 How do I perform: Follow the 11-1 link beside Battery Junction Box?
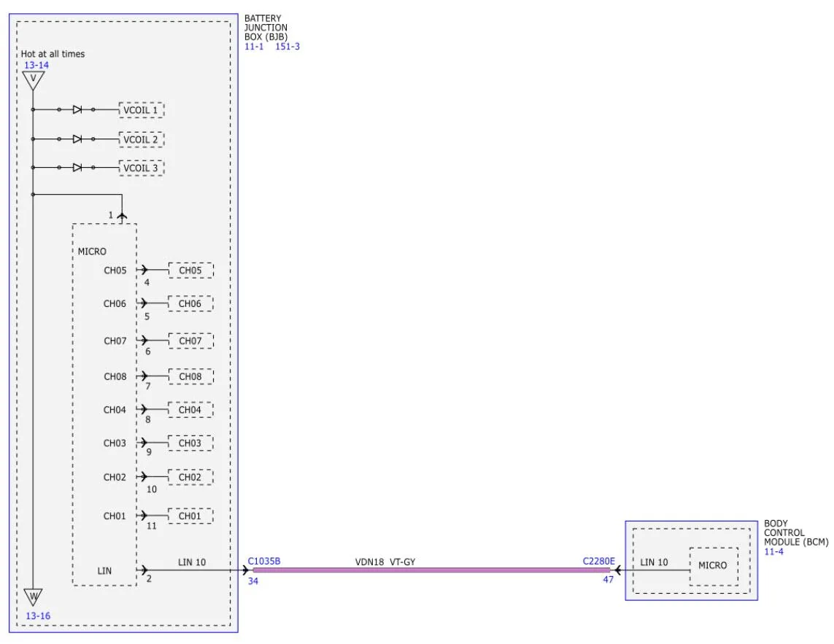click(254, 46)
